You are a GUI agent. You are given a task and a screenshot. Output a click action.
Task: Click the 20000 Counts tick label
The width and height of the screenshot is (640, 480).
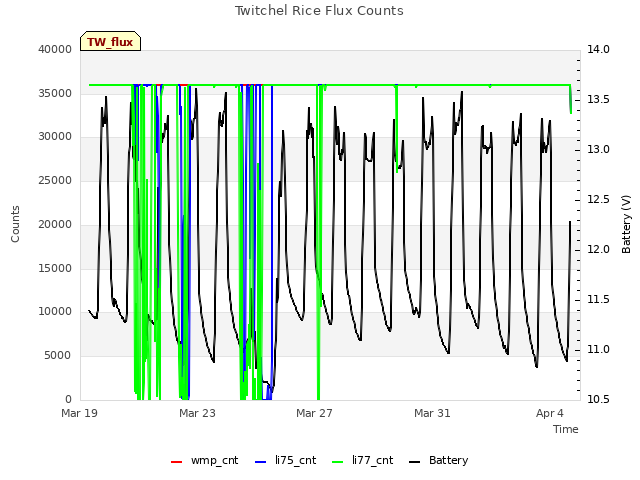[x=55, y=224]
